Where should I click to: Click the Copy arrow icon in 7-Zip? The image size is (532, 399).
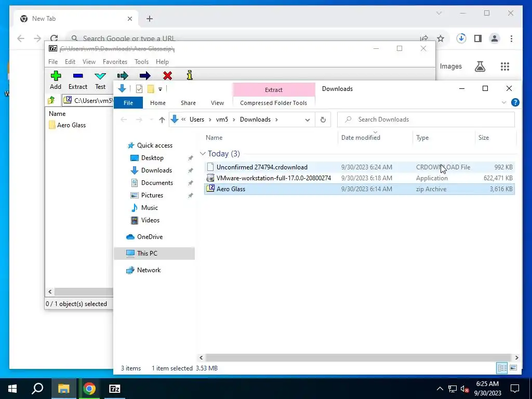tap(123, 75)
